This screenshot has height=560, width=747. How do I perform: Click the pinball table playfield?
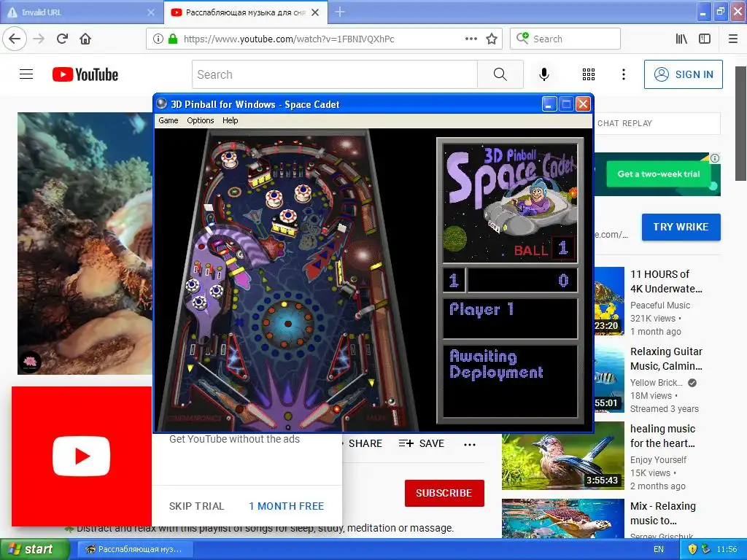287,280
